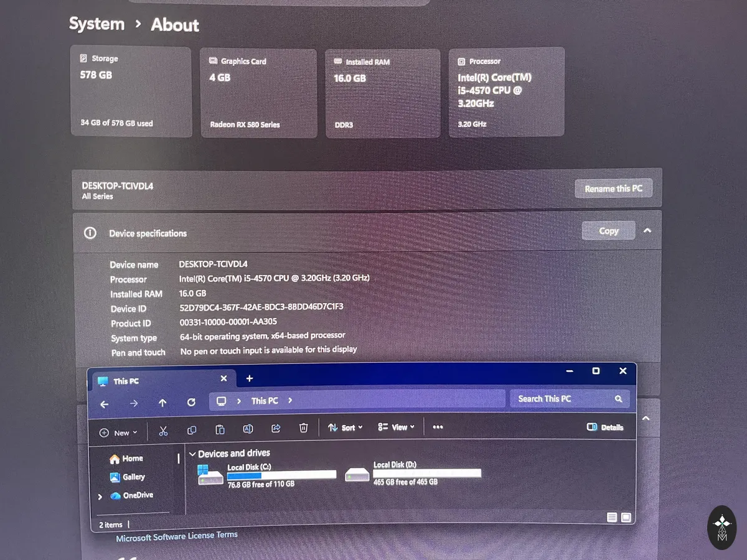Click the Product ID value 00331-10000-00001-AA305
The height and width of the screenshot is (560, 747).
228,322
